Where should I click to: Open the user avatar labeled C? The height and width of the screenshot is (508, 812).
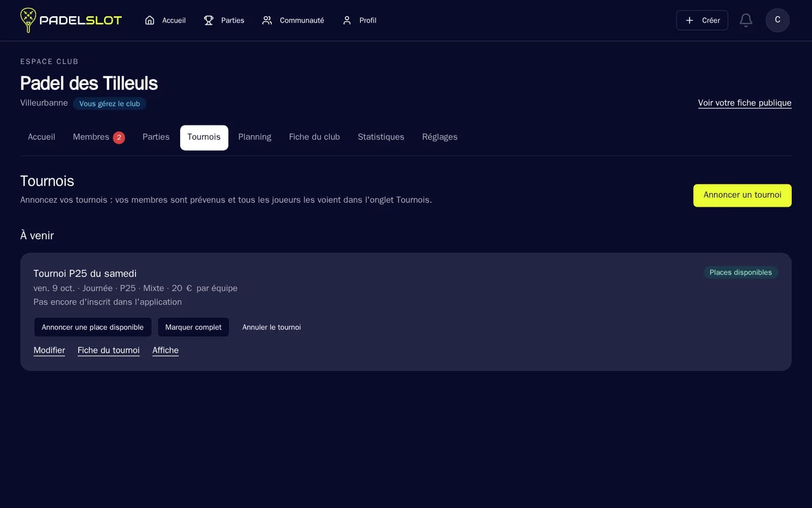point(777,20)
